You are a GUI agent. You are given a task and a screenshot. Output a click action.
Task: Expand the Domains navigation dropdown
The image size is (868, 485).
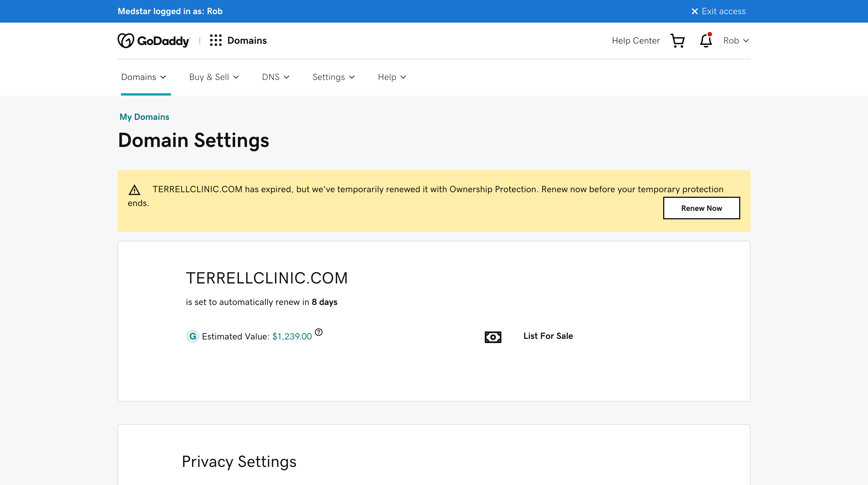click(x=144, y=77)
